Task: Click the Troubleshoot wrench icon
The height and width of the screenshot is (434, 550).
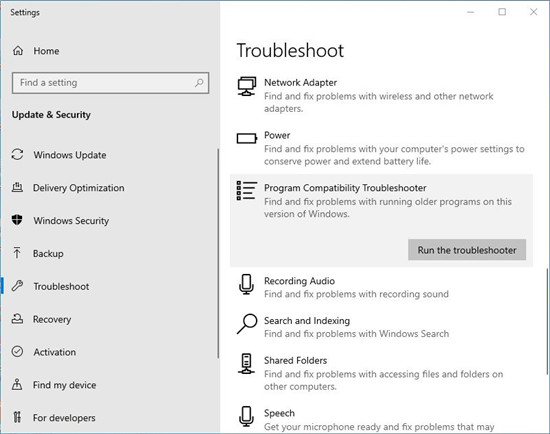Action: [17, 286]
